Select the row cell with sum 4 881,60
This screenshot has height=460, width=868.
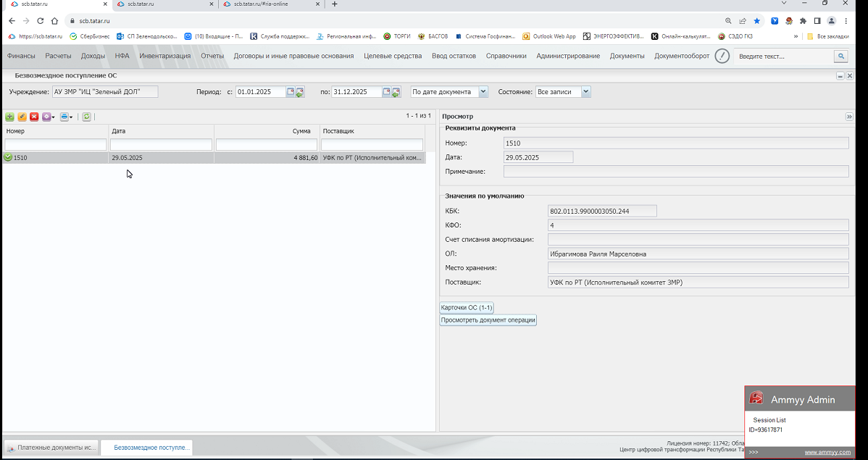(267, 158)
